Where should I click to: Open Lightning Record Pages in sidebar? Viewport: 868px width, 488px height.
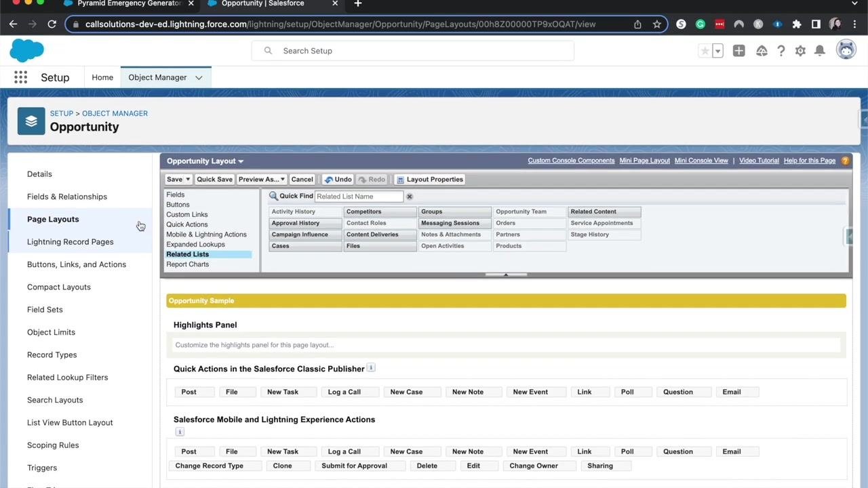pos(71,242)
